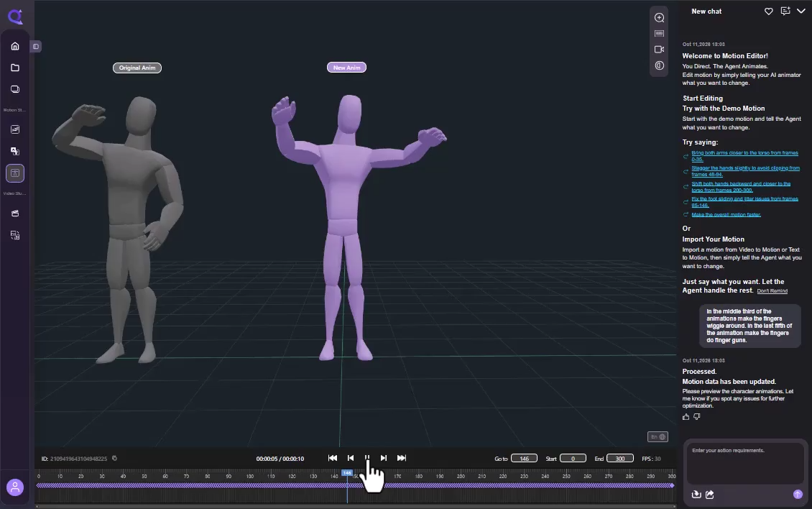Click the user message about finger guns
812x509 pixels.
[x=750, y=326]
